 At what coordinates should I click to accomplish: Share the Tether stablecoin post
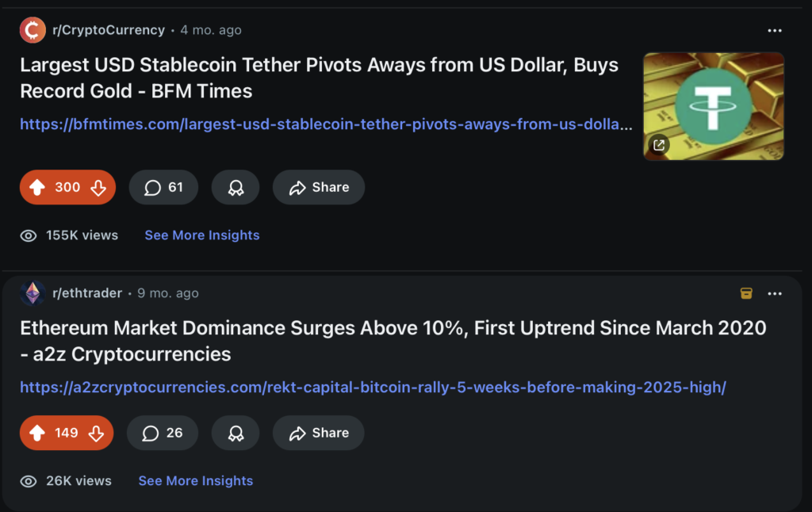pyautogui.click(x=319, y=187)
